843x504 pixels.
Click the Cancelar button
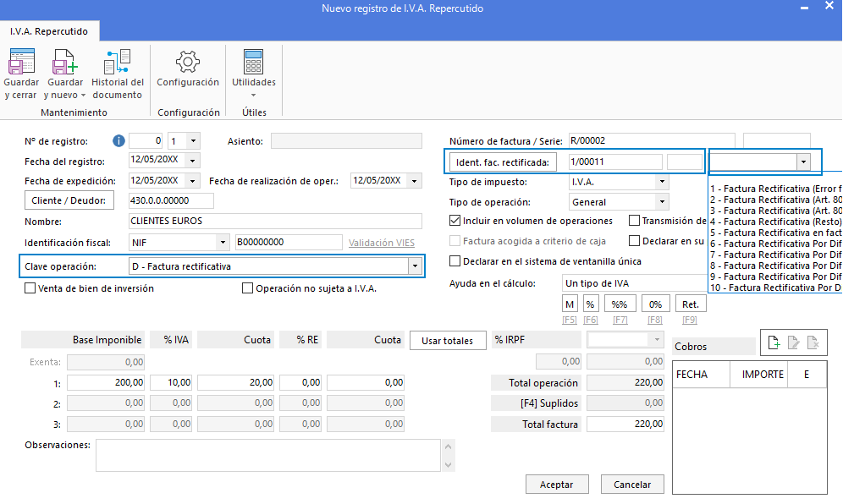coord(632,484)
